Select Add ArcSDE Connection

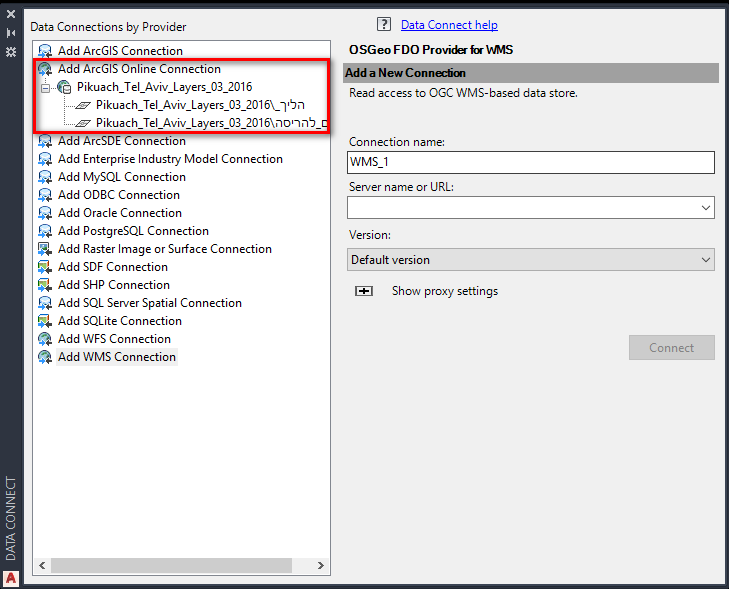click(x=121, y=141)
